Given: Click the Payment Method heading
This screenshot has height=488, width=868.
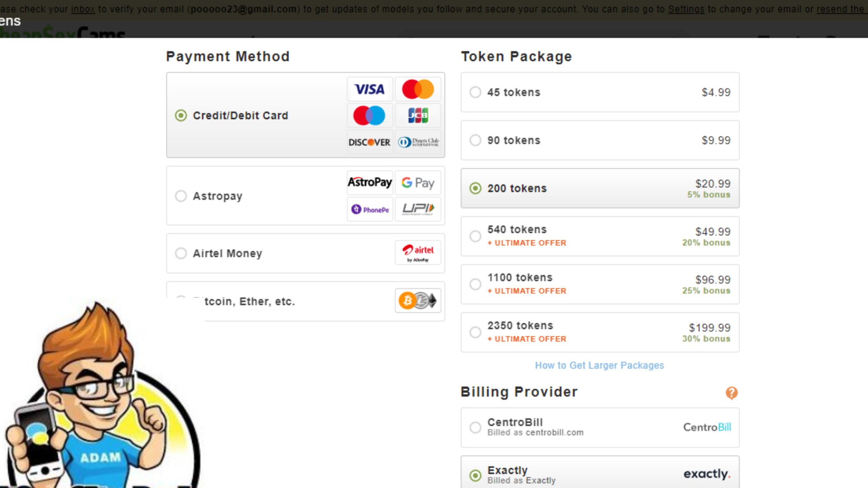Looking at the screenshot, I should coord(228,57).
